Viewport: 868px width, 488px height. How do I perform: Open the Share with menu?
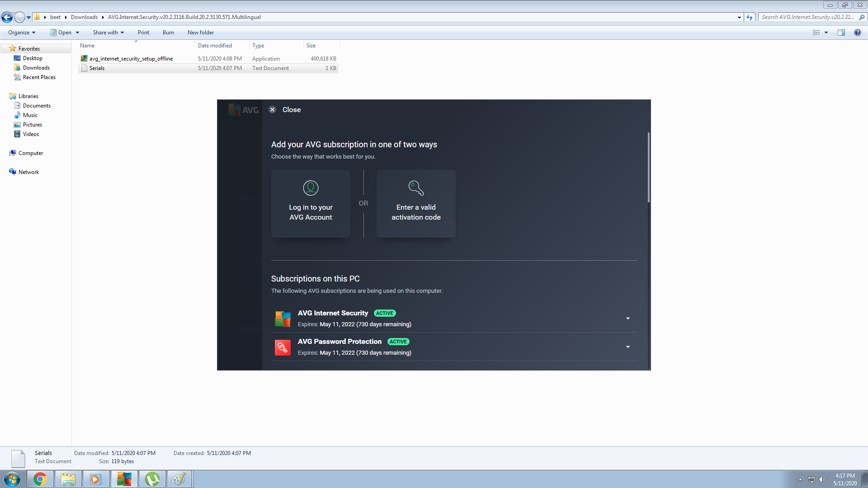click(108, 33)
